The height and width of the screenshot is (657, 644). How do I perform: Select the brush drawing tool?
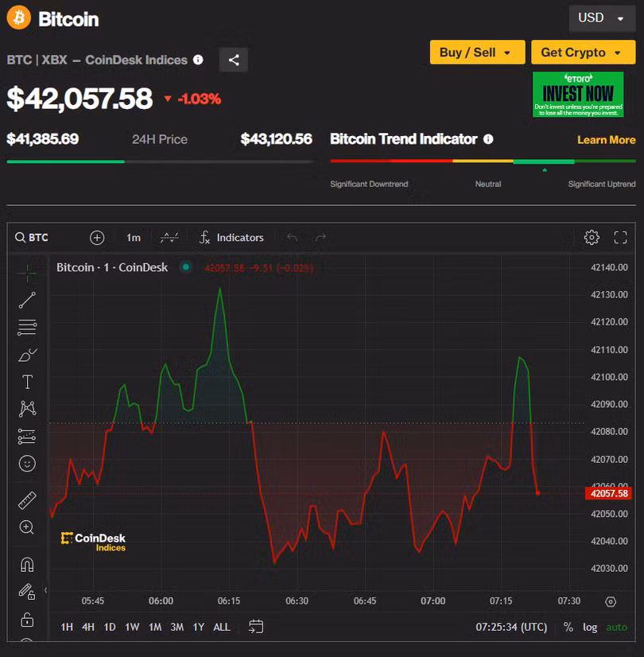click(x=27, y=355)
